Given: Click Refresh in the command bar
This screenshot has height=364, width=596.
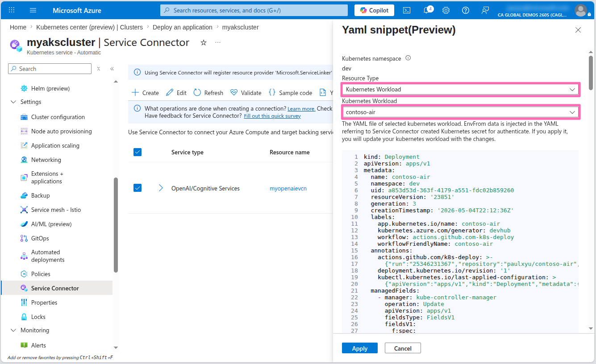Looking at the screenshot, I should click(208, 93).
